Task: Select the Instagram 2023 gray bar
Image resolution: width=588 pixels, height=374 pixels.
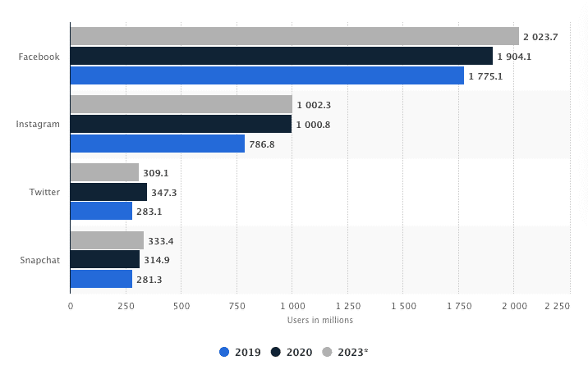Action: tap(181, 104)
